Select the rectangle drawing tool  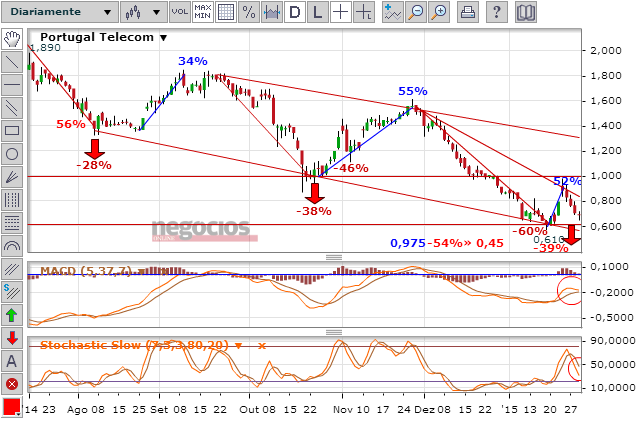point(12,131)
